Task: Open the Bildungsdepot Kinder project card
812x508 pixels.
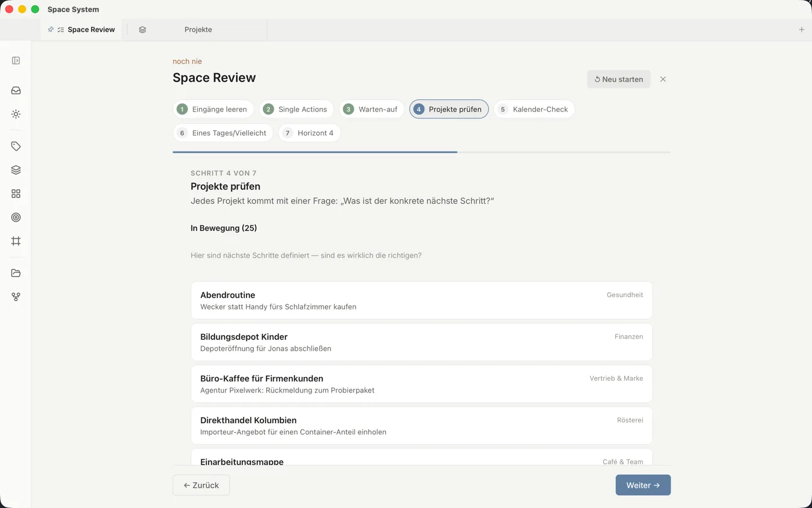Action: click(x=422, y=342)
